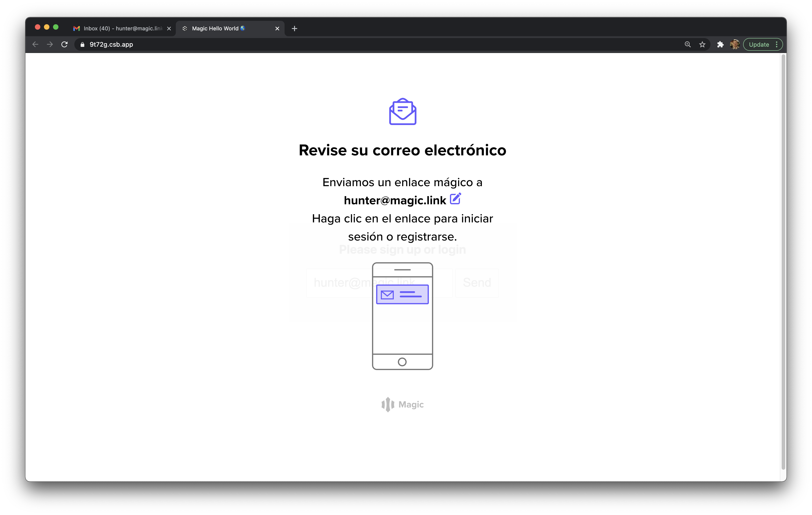Edit the hunter@magic.link email address
This screenshot has width=812, height=515.
pyautogui.click(x=455, y=199)
